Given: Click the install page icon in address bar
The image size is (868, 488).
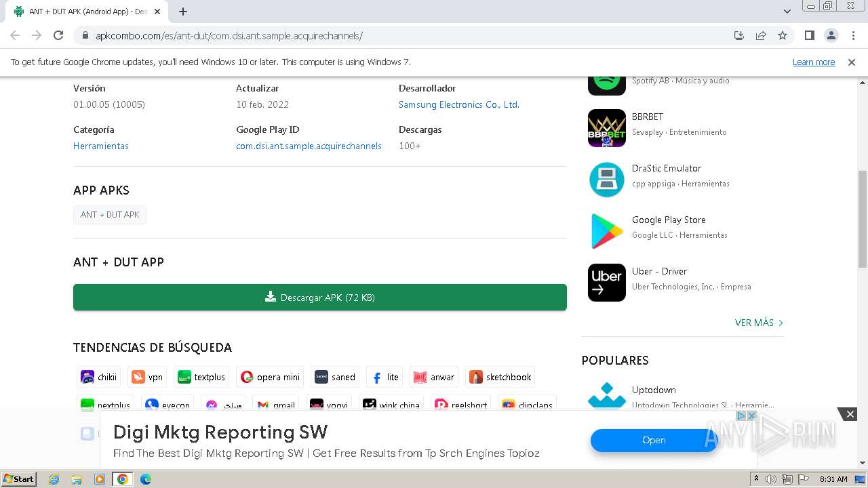Looking at the screenshot, I should point(739,35).
